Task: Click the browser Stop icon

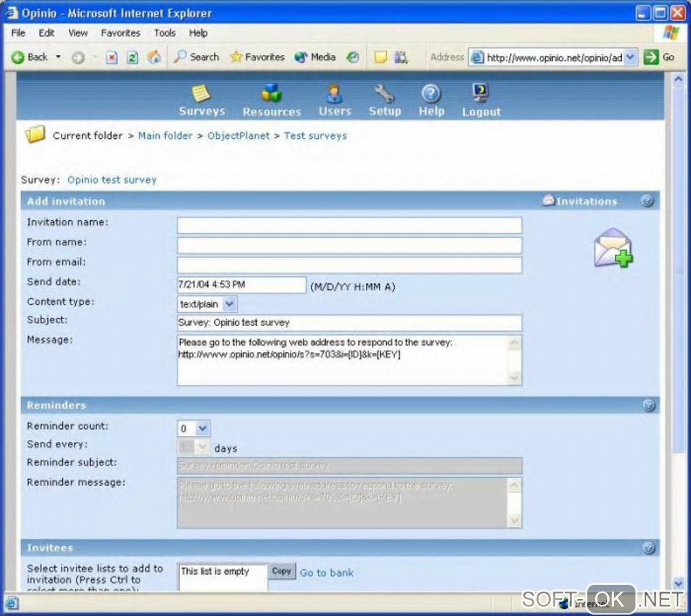Action: pyautogui.click(x=112, y=58)
